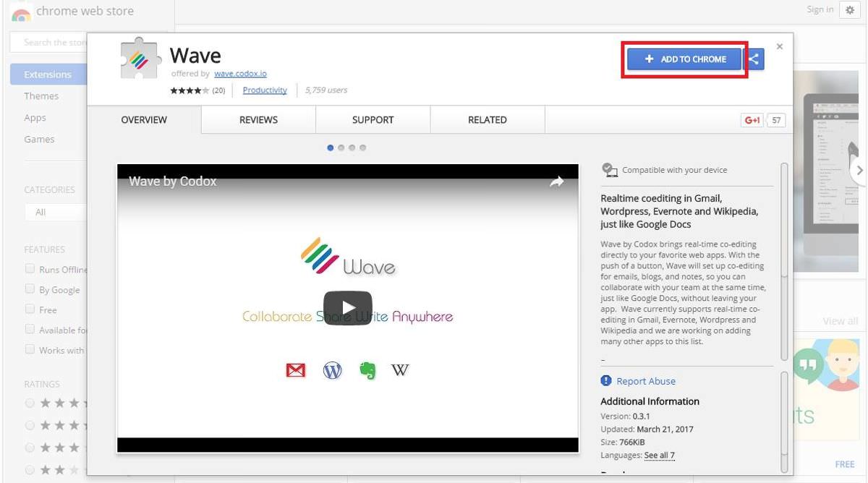Enable the Runs Offline feature checkbox
Viewport: 868px width, 483px height.
click(30, 269)
